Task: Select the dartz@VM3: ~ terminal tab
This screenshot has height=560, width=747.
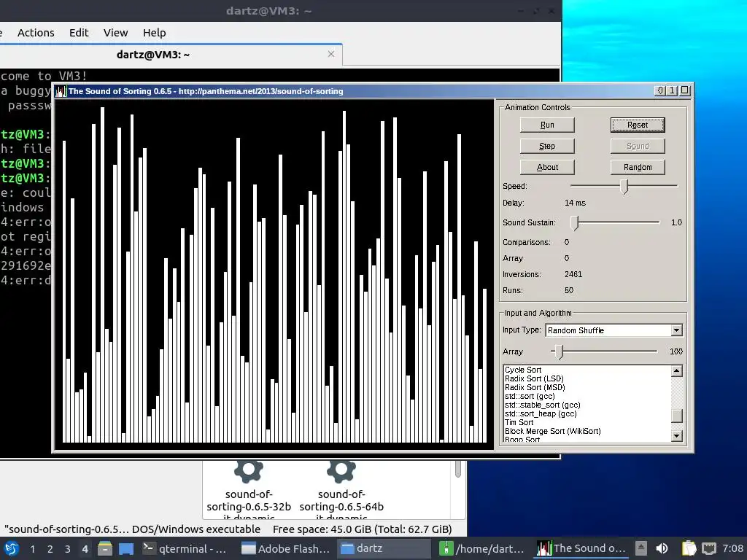Action: [x=153, y=54]
